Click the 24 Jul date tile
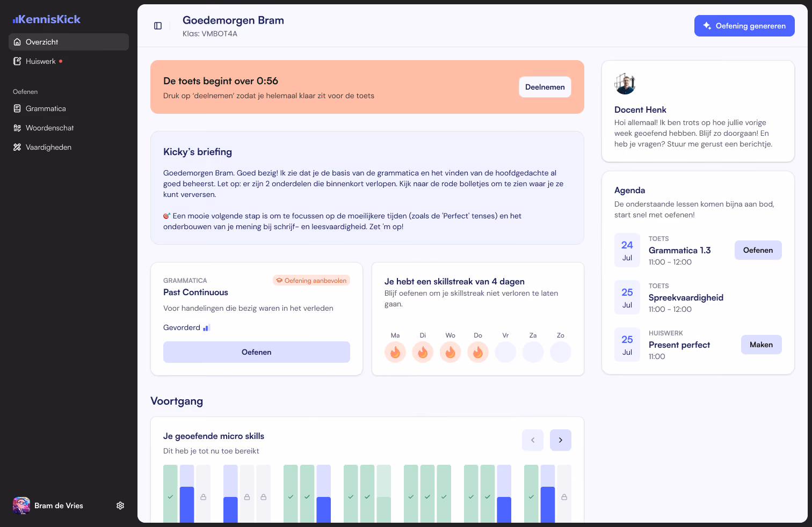This screenshot has width=812, height=527. (x=627, y=250)
